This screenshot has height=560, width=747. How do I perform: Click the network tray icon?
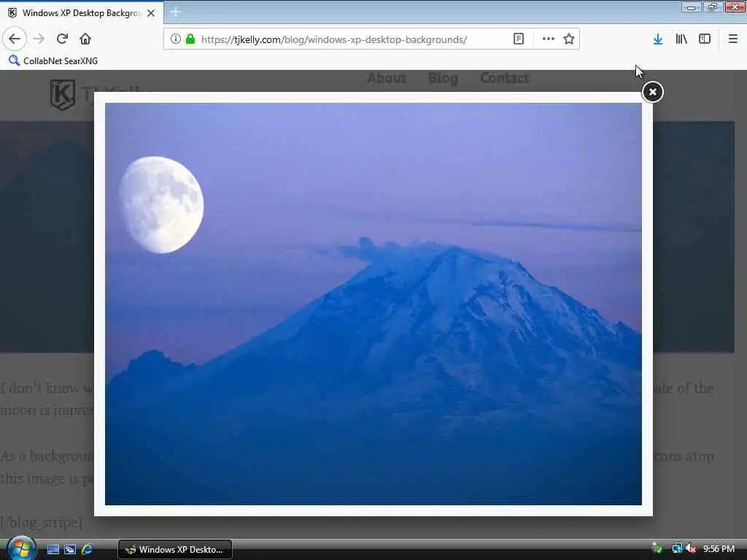coord(677,549)
